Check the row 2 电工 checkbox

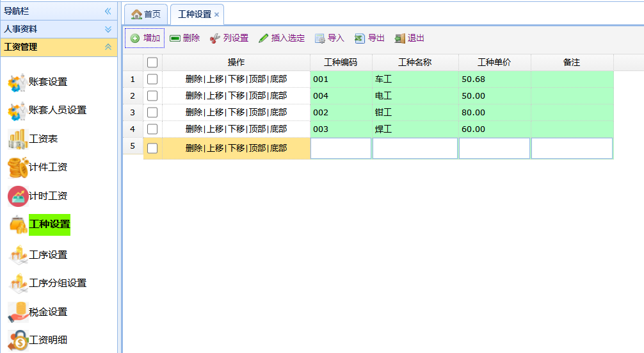pos(152,95)
